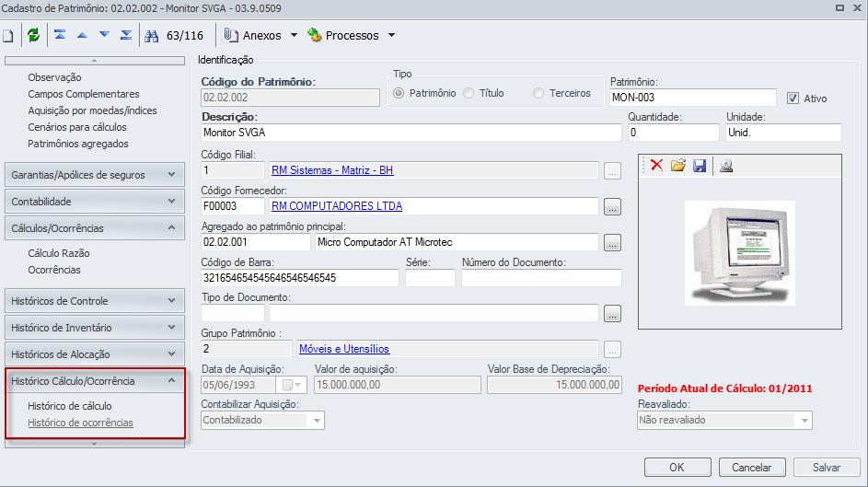This screenshot has width=868, height=487.
Task: Open the Processos dropdown arrow
Action: [x=391, y=35]
